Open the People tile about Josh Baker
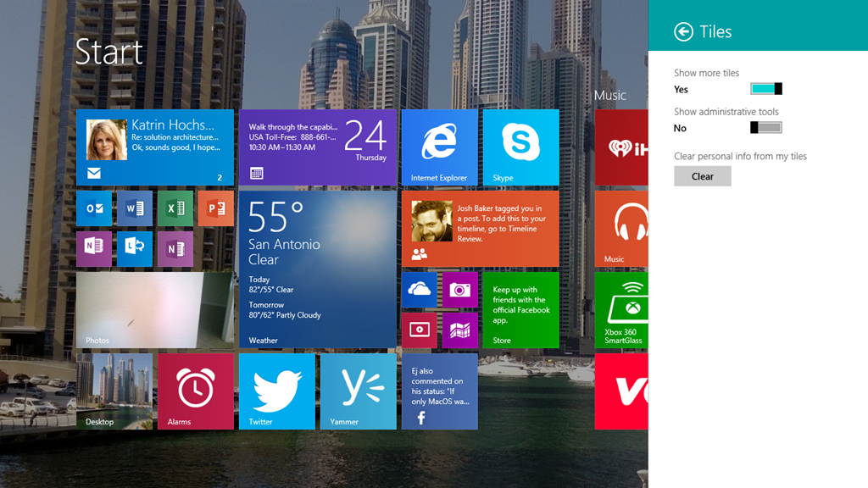The height and width of the screenshot is (488, 868). coord(481,229)
